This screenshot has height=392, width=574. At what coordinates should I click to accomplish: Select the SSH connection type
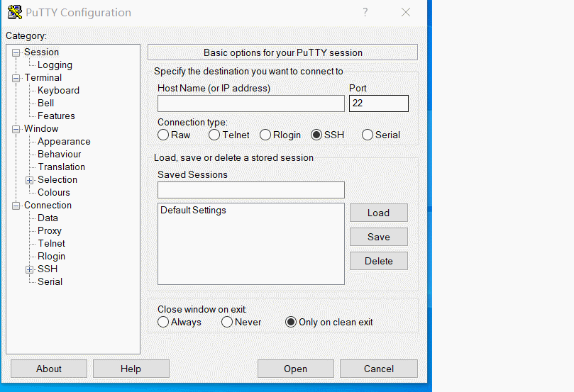316,135
